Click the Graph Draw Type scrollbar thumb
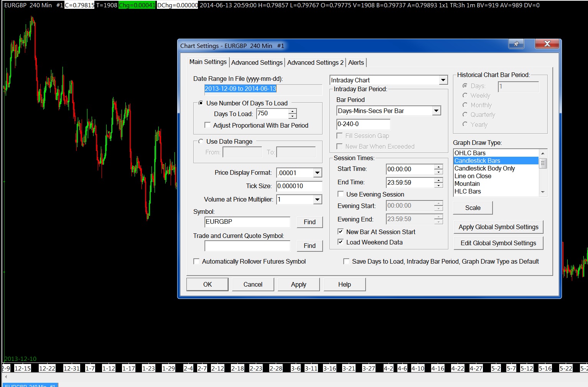588x387 pixels. [x=543, y=164]
